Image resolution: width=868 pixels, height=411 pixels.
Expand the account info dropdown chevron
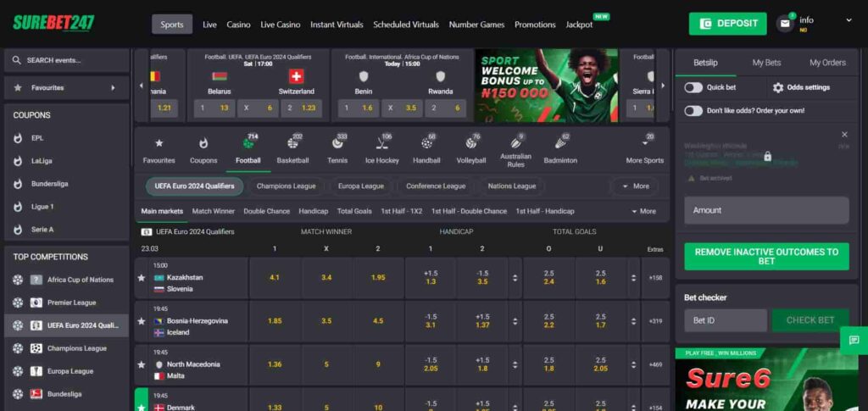point(849,20)
